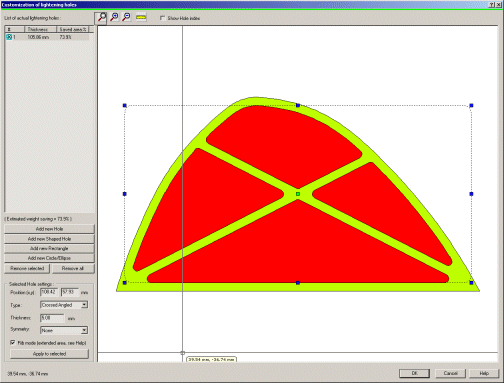Image resolution: width=504 pixels, height=383 pixels.
Task: Click the zoom in magnifier icon
Action: (114, 17)
